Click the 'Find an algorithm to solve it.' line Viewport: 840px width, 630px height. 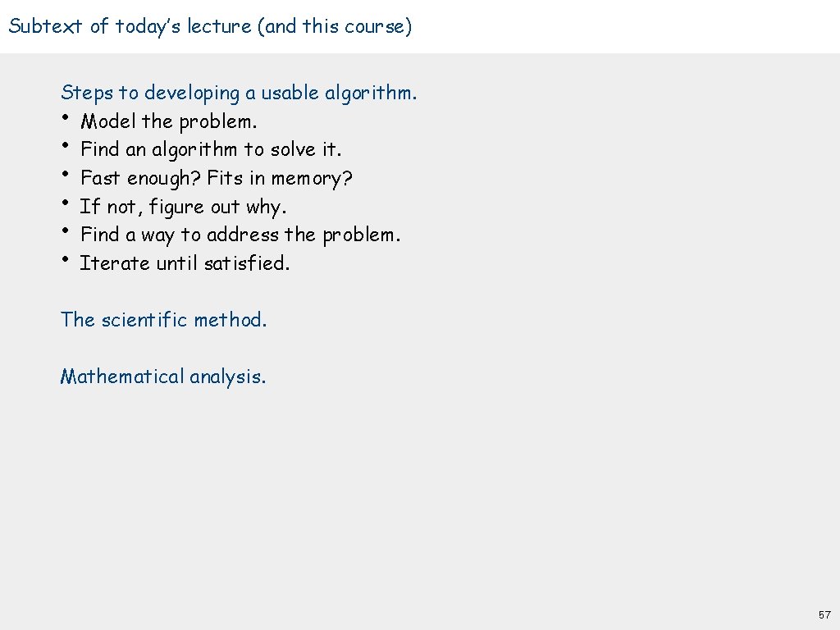tap(211, 149)
